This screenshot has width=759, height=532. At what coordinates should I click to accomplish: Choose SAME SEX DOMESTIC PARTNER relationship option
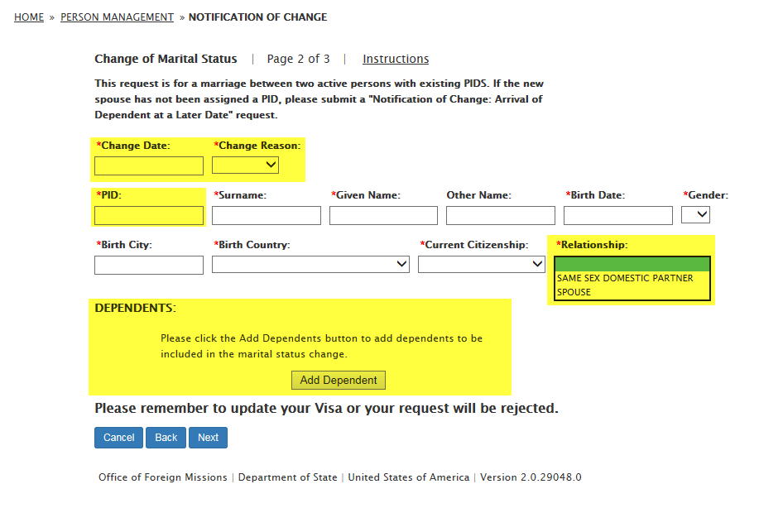pyautogui.click(x=626, y=279)
